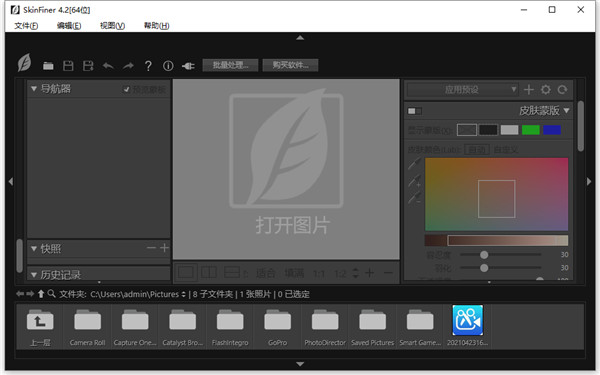600x375 pixels.
Task: Click the feather slider handle valued 30
Action: click(x=484, y=268)
